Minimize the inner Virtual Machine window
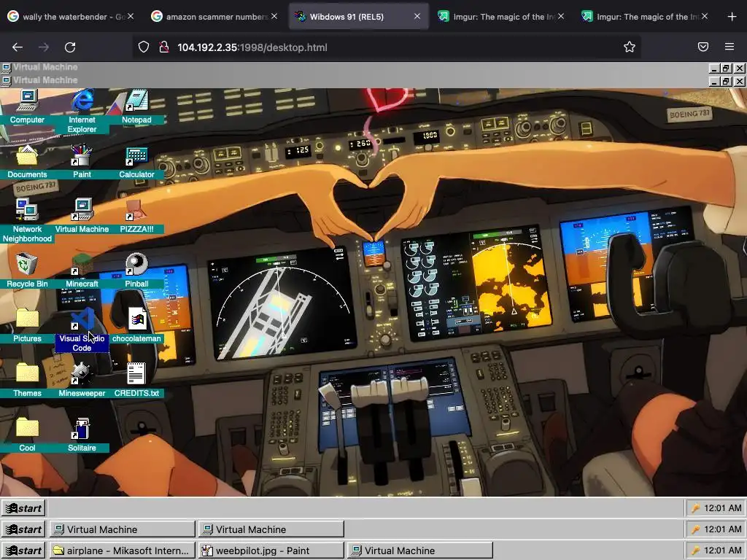Screen dimensions: 747x560 tap(713, 82)
